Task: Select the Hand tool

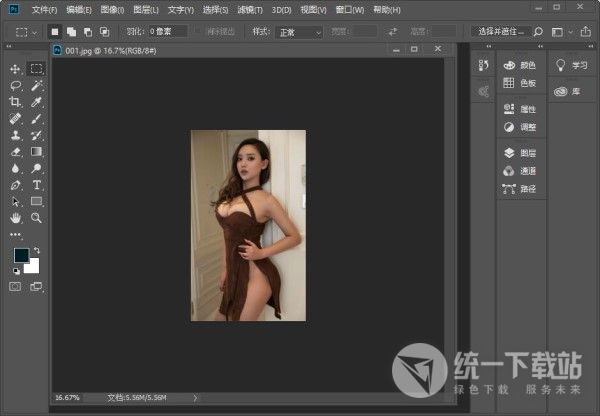Action: click(x=15, y=217)
